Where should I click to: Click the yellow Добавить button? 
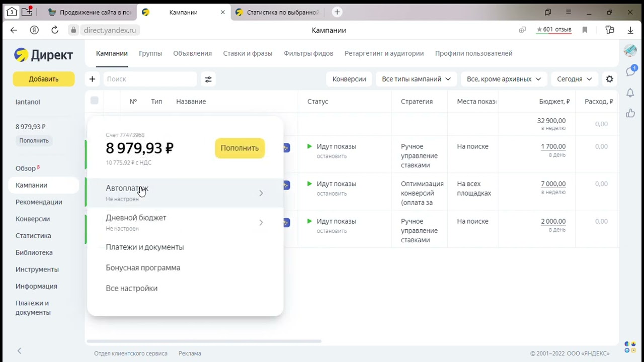point(44,79)
